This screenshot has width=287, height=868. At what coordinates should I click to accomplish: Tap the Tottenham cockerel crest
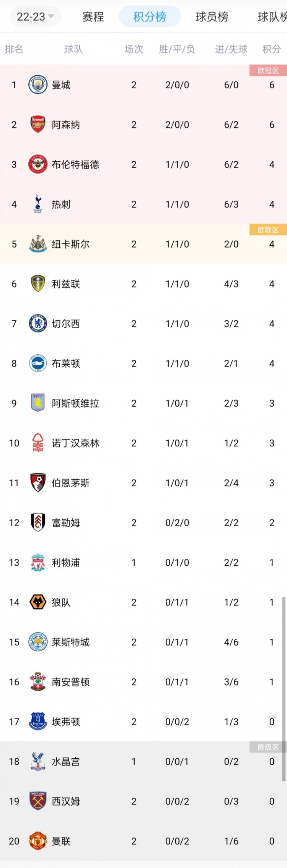(38, 204)
